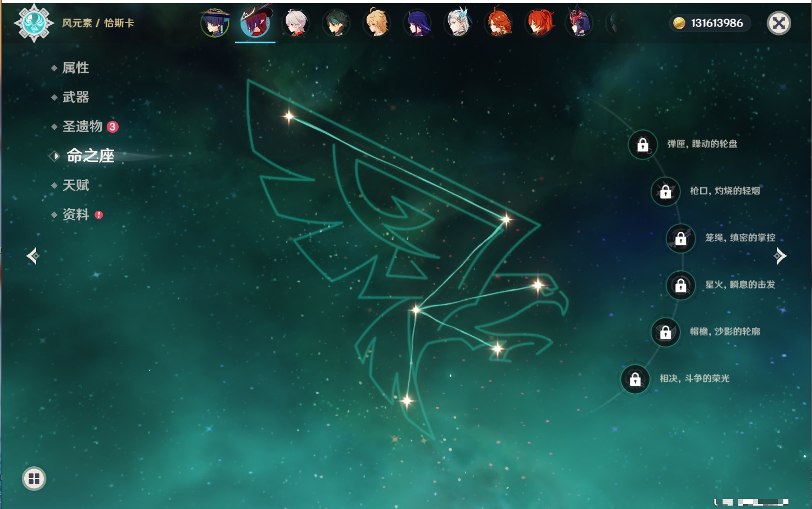The image size is (812, 509).
Task: Open constellation text 弹匣, 躁动的轮盘
Action: pos(702,144)
